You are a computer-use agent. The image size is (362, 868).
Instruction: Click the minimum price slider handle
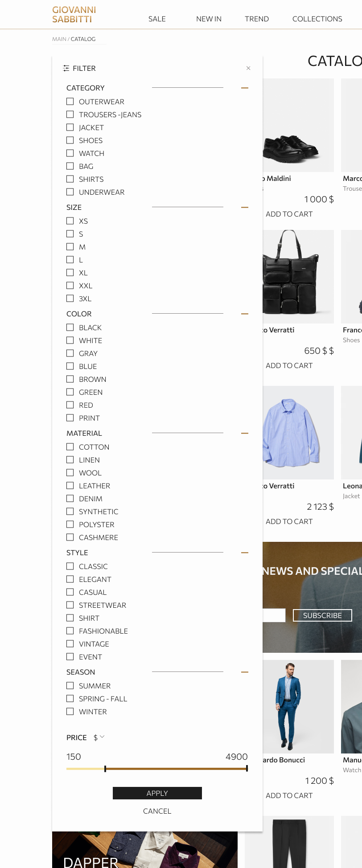[105, 769]
